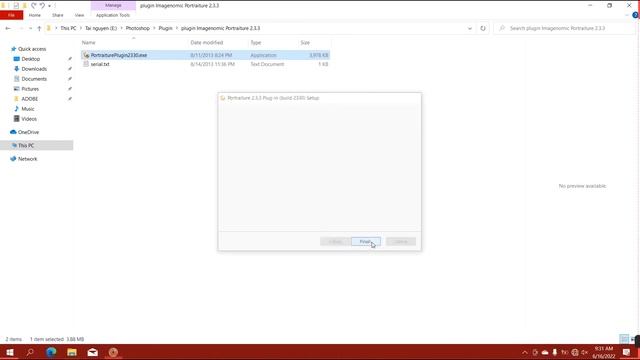Open Videos in the navigation pane
This screenshot has width=640, height=360.
pos(29,119)
